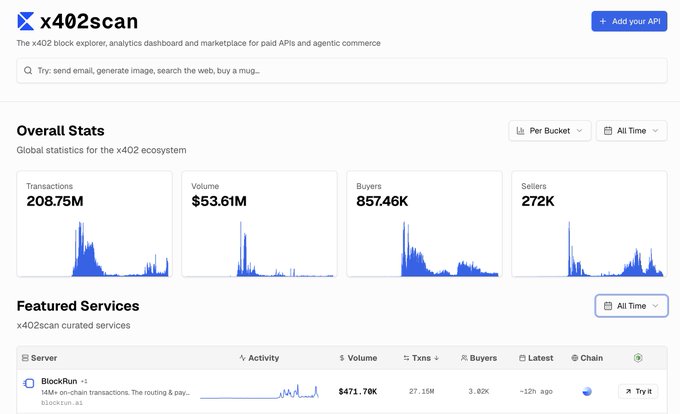The height and width of the screenshot is (414, 680).
Task: Open the Sellers 272K stat card chart
Action: click(x=589, y=224)
